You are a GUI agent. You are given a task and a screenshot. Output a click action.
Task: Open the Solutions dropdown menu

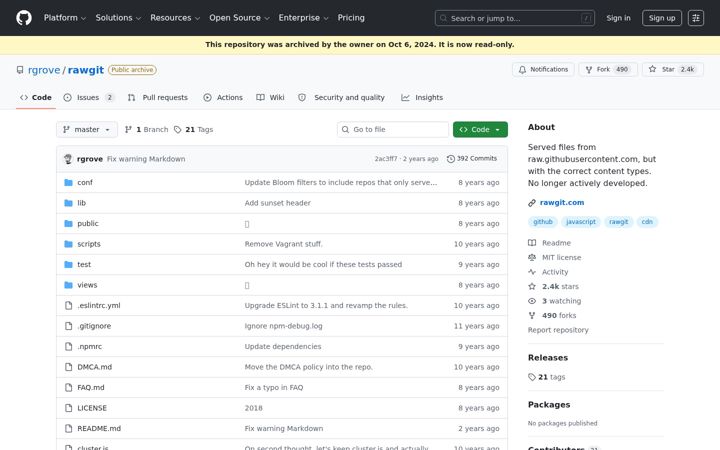[x=118, y=18]
